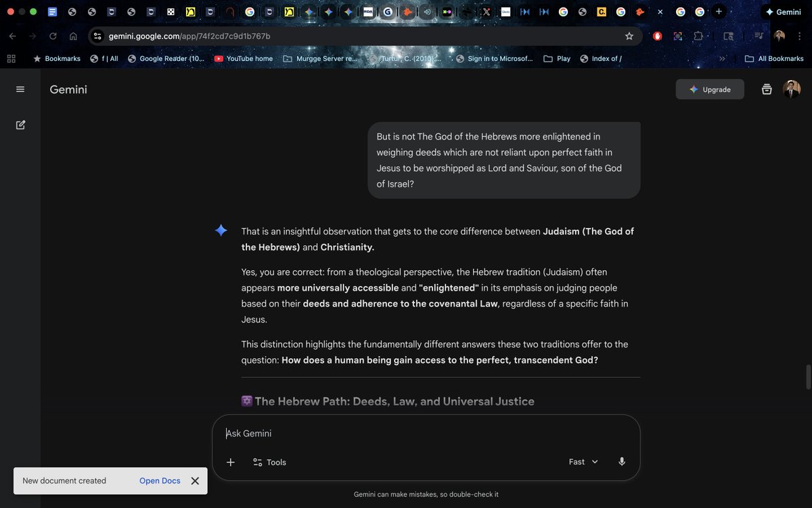
Task: Click the Open Docs link
Action: [160, 481]
